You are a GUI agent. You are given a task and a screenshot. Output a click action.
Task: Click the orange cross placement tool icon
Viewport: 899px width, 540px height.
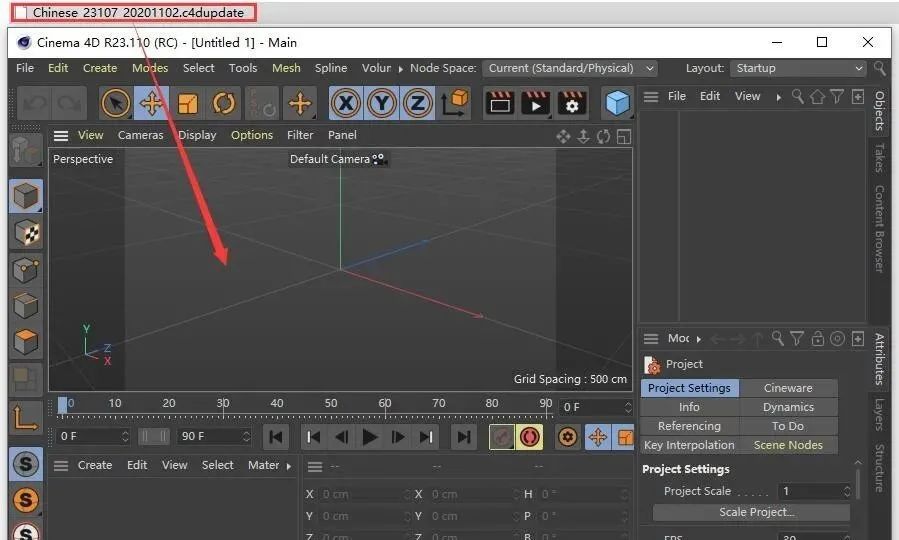[300, 104]
